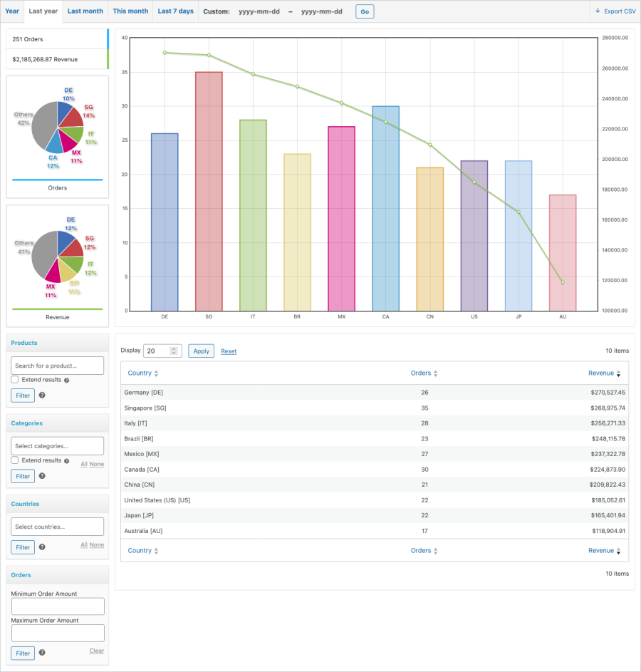Click the help icon in Orders filter panel
The height and width of the screenshot is (672, 641).
tap(41, 653)
